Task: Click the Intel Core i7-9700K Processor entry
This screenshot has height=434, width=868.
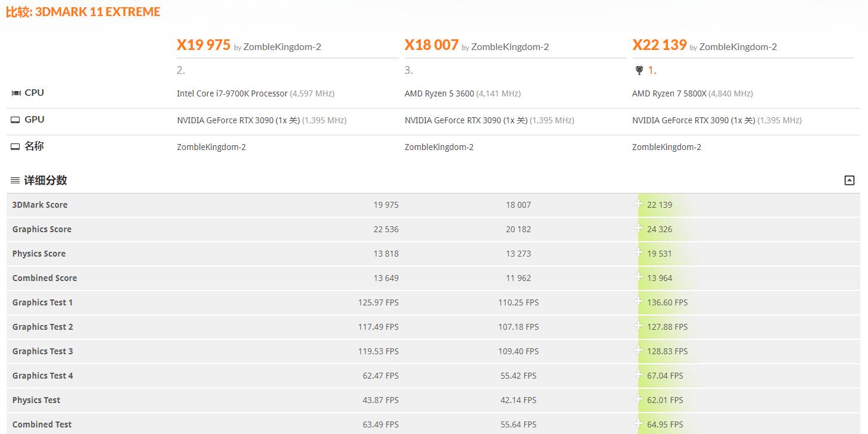Action: 232,93
